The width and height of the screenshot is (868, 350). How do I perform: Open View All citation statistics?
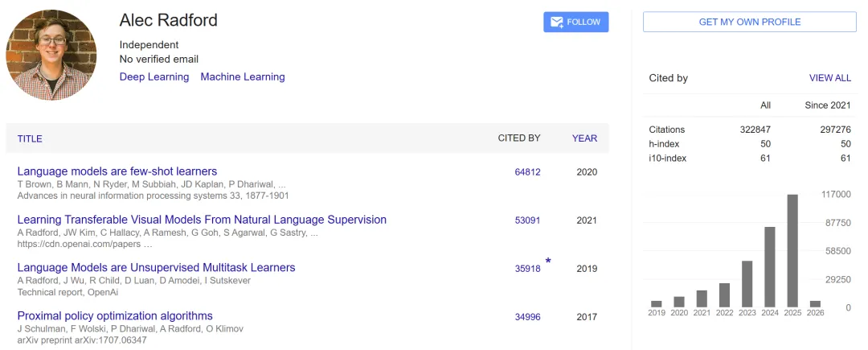click(x=829, y=78)
